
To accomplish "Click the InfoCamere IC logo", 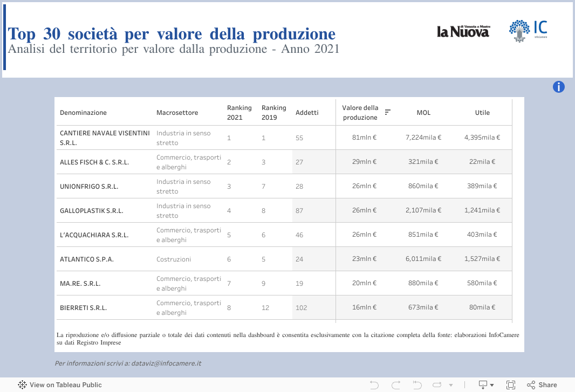I will point(528,31).
